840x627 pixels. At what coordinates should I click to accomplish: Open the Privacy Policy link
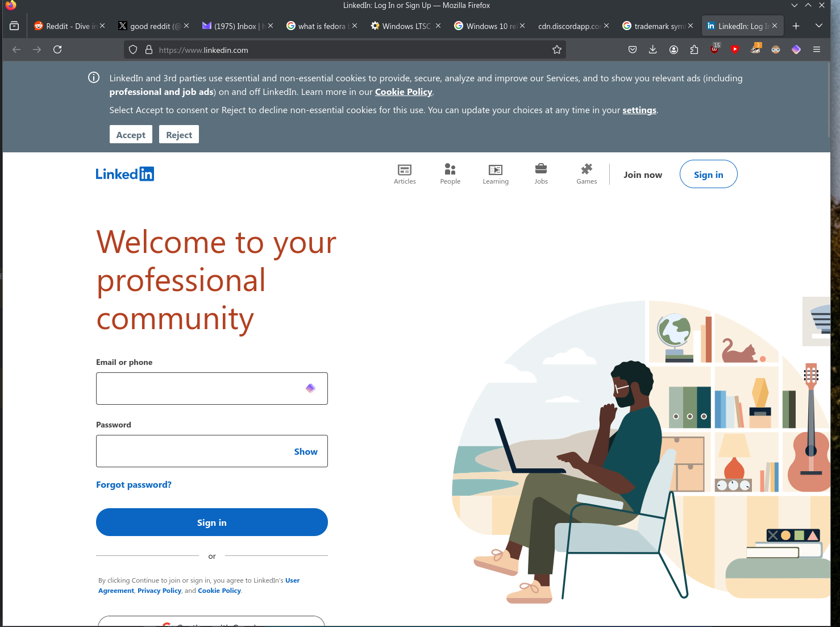tap(159, 591)
